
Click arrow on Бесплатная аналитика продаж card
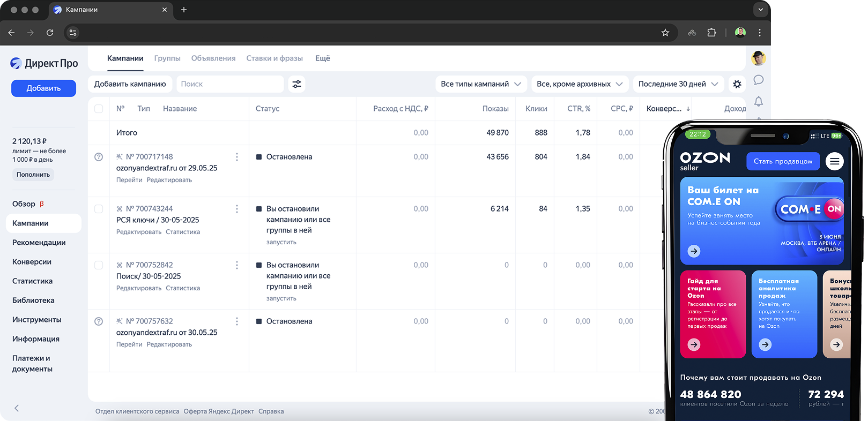pyautogui.click(x=766, y=345)
